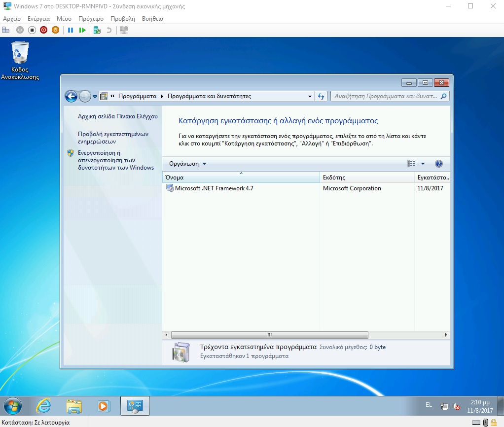Click the EL language indicator
The width and height of the screenshot is (504, 427).
click(429, 405)
